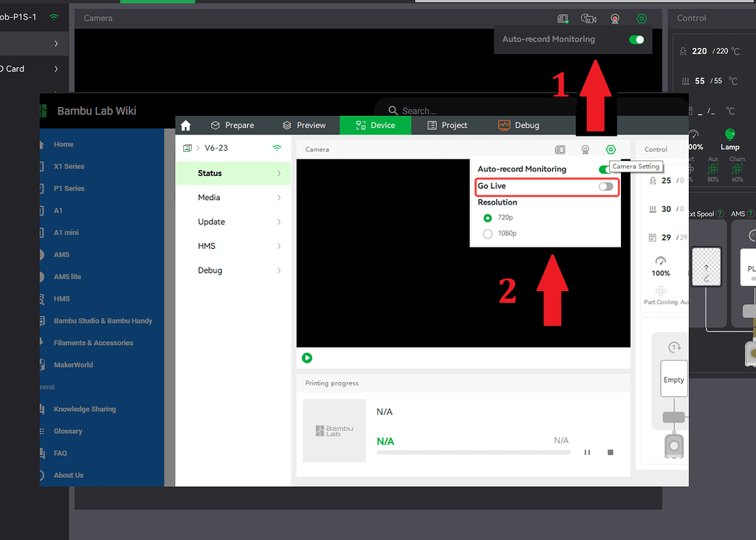Open the Debug tab in the top bar

tap(519, 126)
